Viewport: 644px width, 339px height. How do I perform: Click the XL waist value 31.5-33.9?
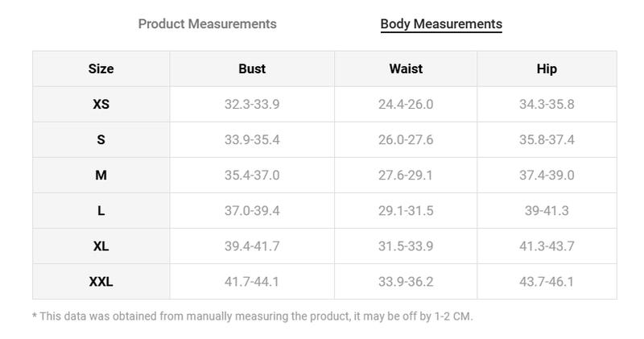[x=406, y=246]
